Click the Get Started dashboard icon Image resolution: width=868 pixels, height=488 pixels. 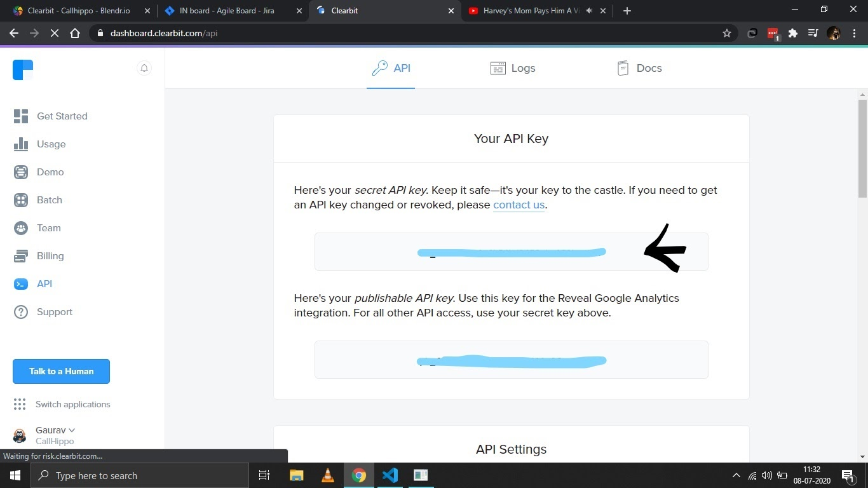(x=21, y=116)
